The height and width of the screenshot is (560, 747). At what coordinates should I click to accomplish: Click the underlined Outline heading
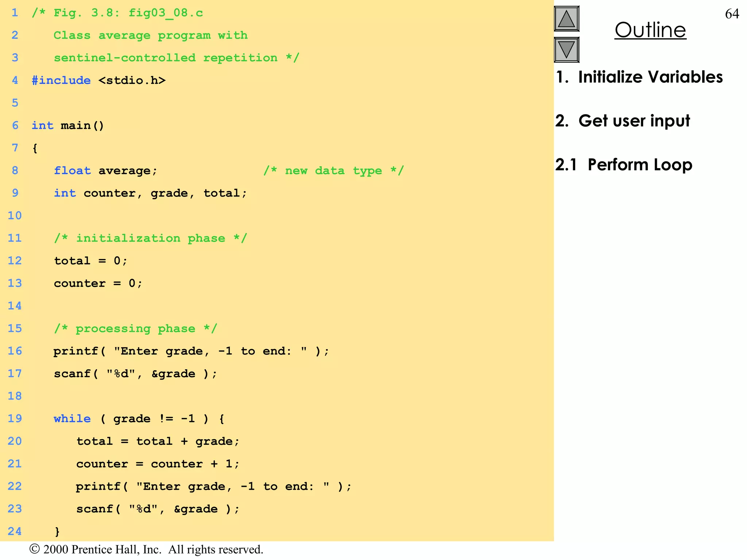click(x=650, y=30)
